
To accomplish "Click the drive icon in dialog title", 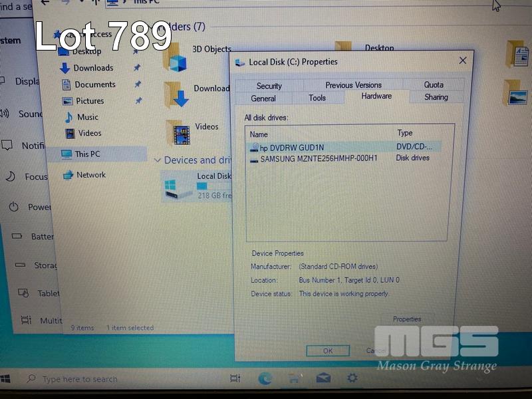I will (240, 63).
